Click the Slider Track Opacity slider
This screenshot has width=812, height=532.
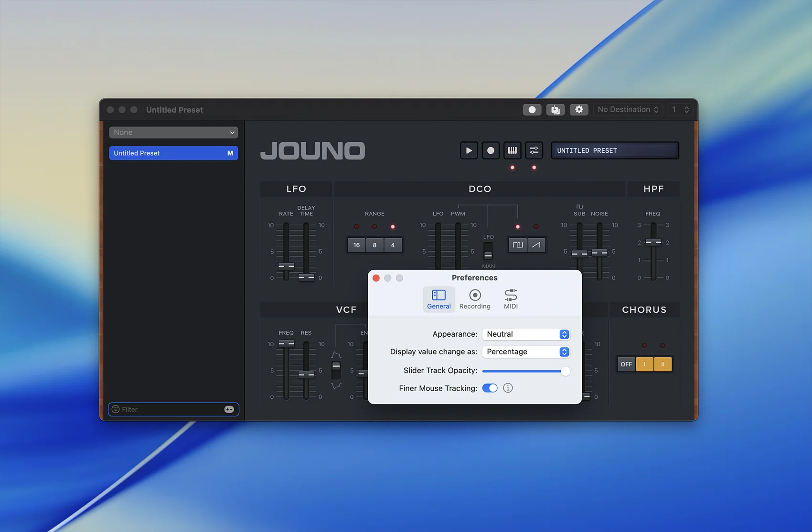525,371
